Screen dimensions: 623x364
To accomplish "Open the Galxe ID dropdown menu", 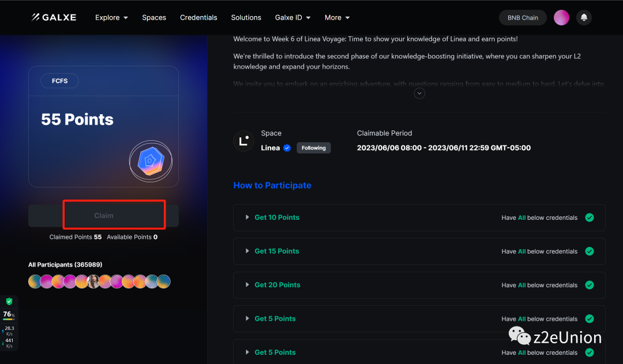I will pyautogui.click(x=292, y=17).
